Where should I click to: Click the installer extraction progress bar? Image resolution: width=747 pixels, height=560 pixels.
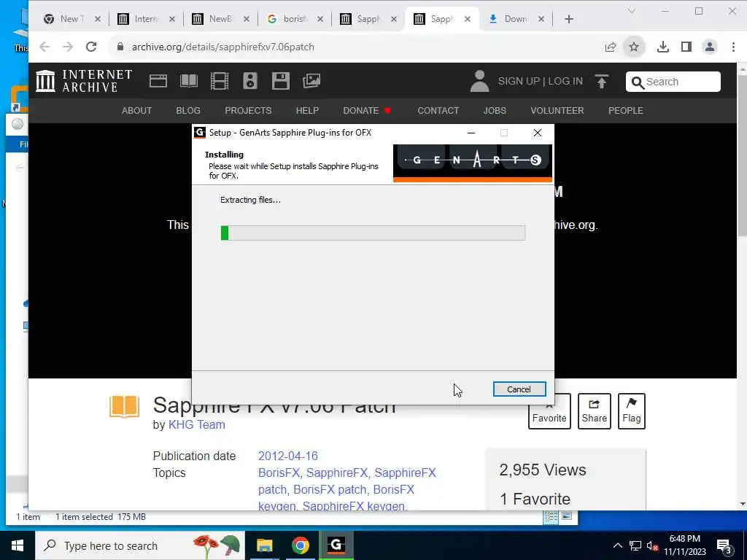tap(373, 233)
